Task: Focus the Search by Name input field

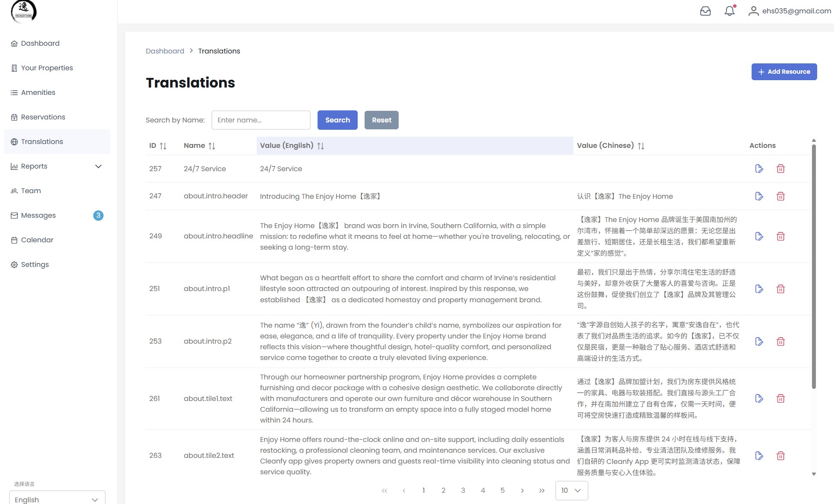Action: pyautogui.click(x=261, y=120)
